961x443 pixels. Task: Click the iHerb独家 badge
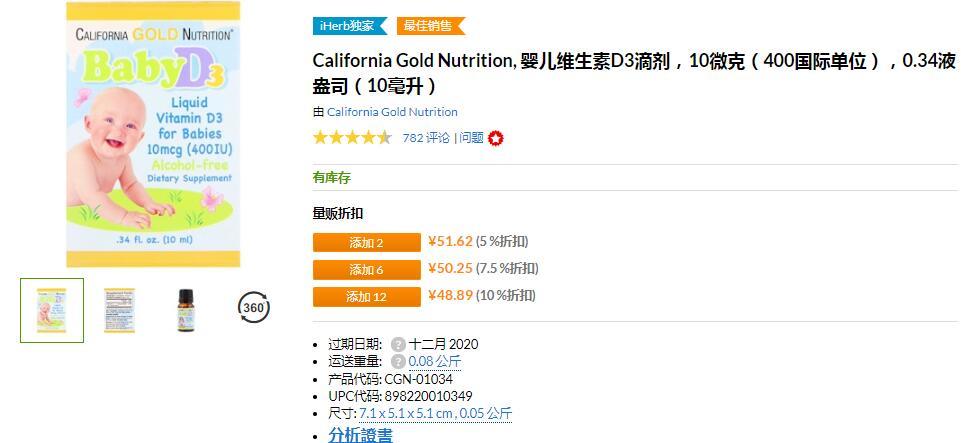point(350,26)
